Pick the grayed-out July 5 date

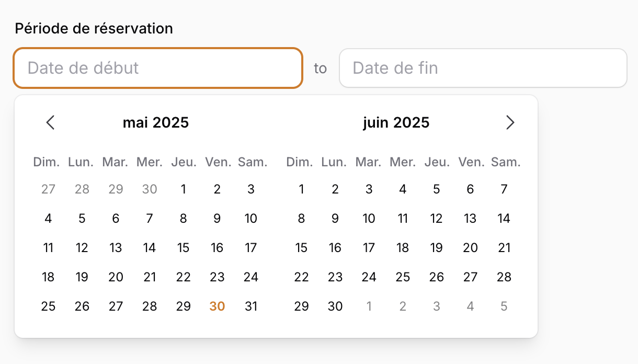[x=504, y=306]
